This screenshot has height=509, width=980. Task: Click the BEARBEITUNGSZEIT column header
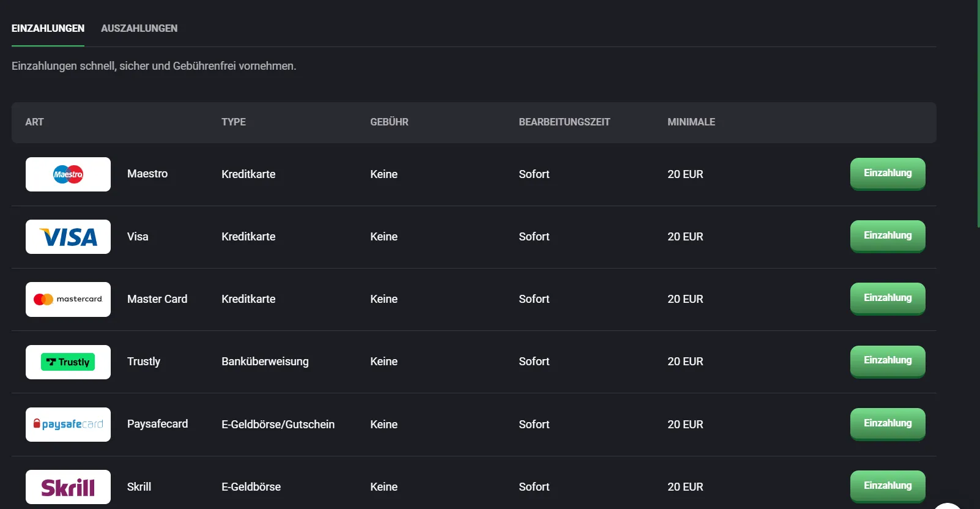coord(564,122)
